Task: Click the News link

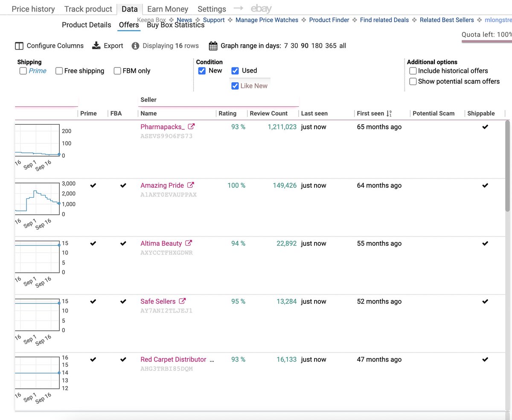Action: 184,20
